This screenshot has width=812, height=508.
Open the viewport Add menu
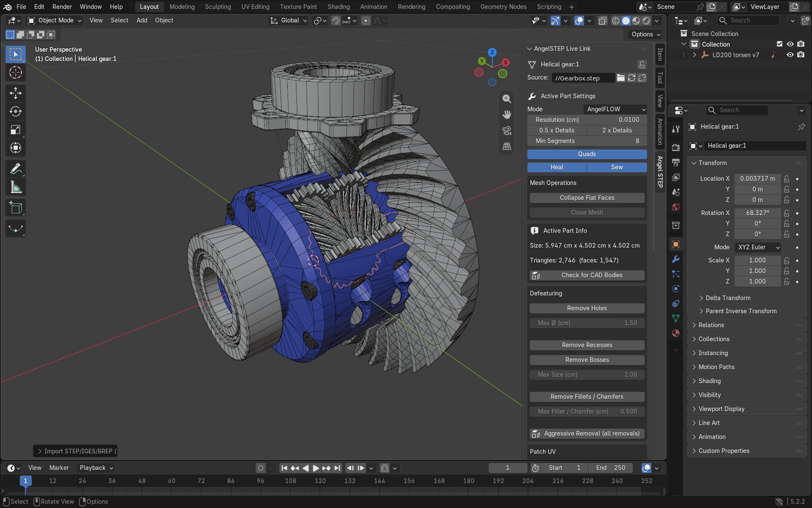(x=142, y=20)
